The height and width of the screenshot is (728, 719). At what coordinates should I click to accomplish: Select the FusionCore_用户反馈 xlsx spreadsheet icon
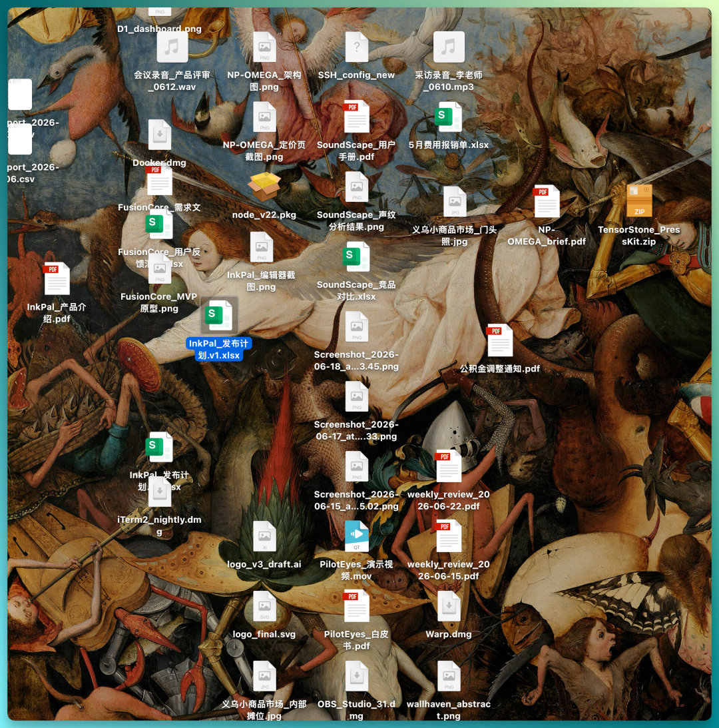tap(160, 224)
